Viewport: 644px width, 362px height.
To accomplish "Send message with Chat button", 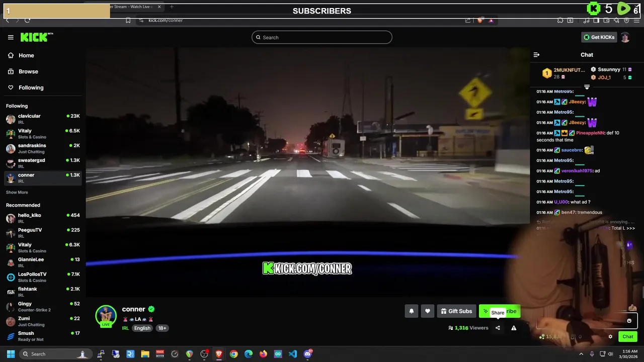I will point(628,337).
